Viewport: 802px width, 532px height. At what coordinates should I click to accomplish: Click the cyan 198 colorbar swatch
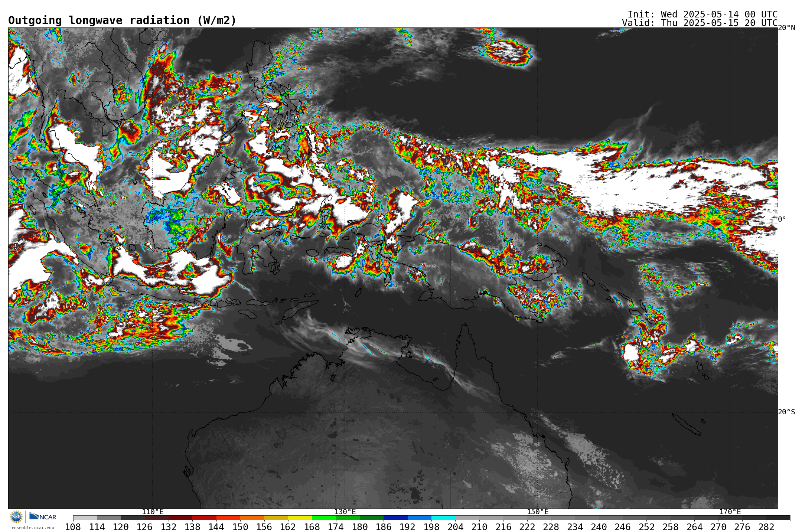tap(443, 518)
